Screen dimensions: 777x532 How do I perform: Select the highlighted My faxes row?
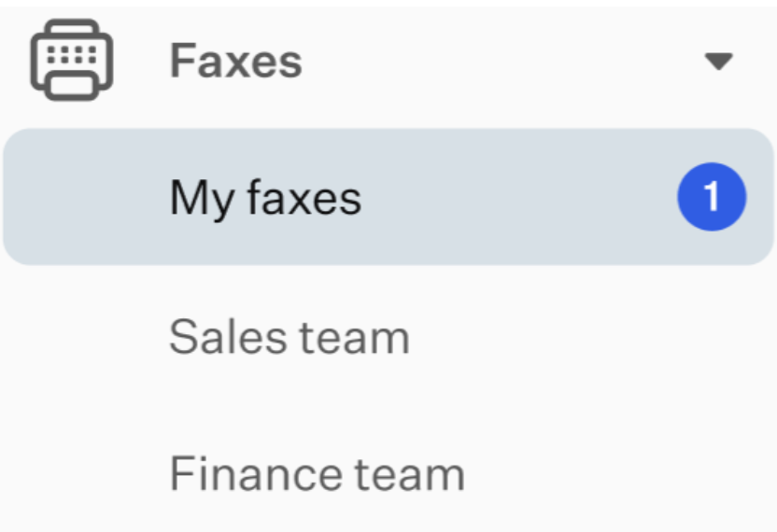[388, 197]
